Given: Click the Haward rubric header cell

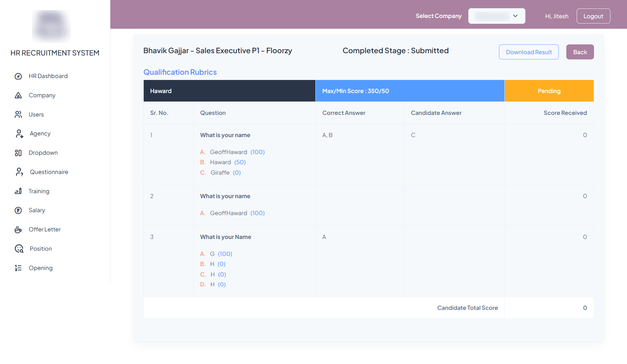Looking at the screenshot, I should click(230, 91).
